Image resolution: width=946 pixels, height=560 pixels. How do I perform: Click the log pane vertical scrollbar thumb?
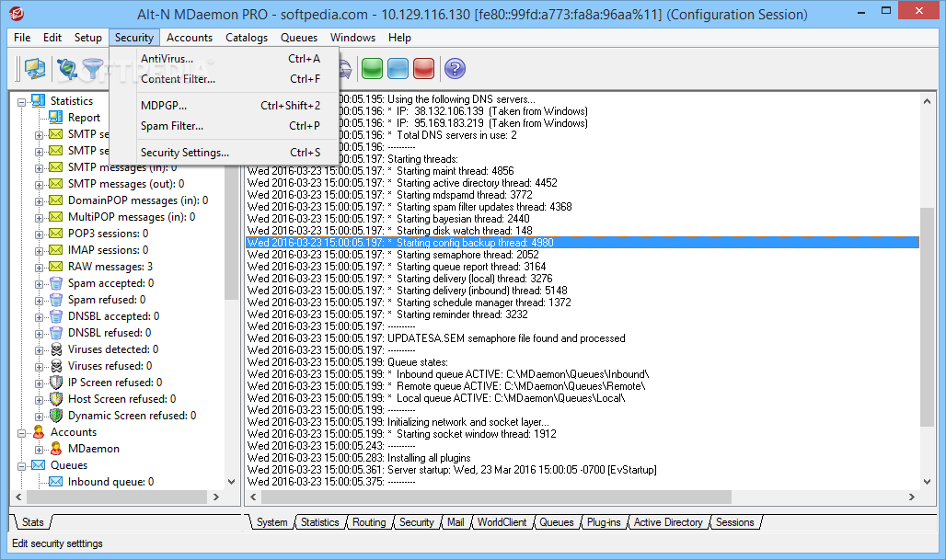tap(927, 317)
